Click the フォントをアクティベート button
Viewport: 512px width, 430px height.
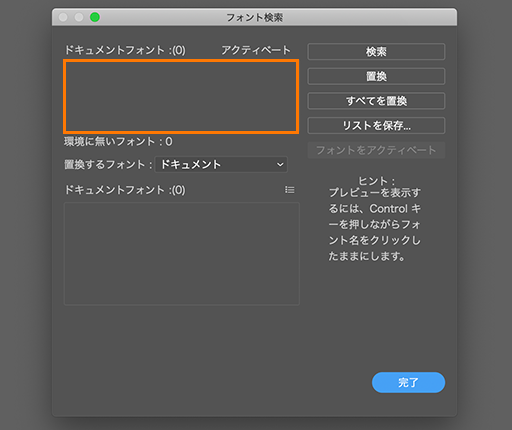pos(376,150)
